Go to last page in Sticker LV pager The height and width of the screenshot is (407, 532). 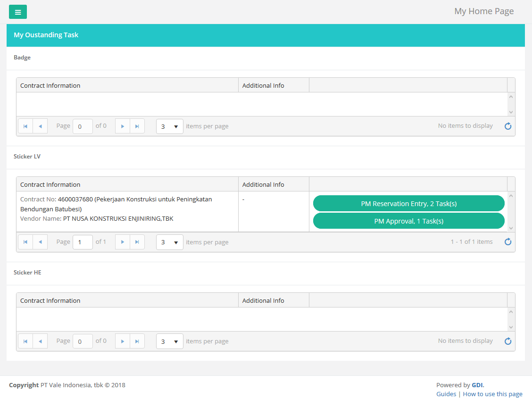click(137, 242)
